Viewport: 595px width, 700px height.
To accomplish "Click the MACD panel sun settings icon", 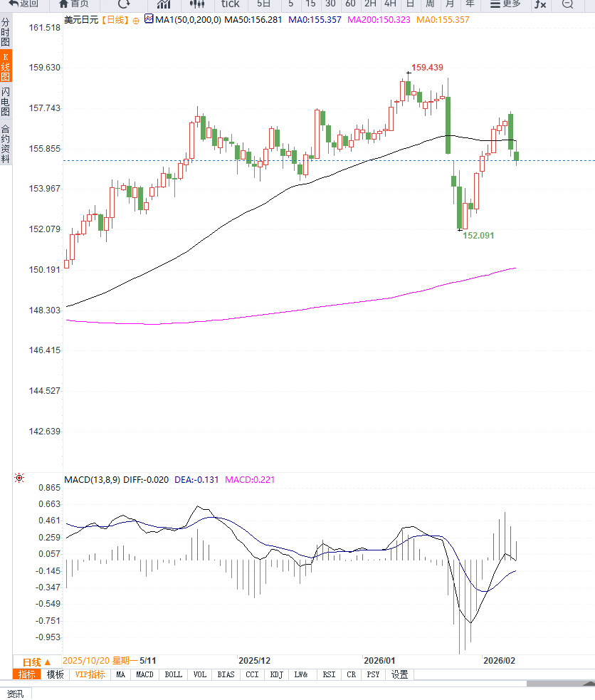I will 19,479.
